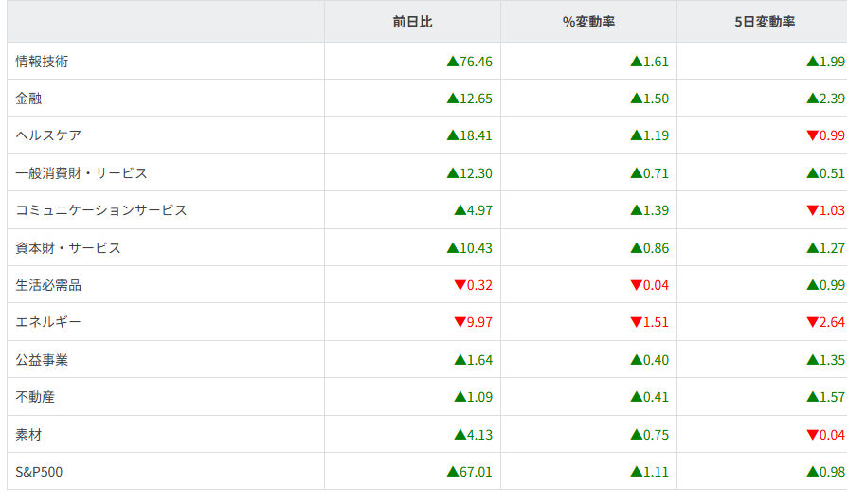Click the red triangle next to 0.32

coord(460,285)
